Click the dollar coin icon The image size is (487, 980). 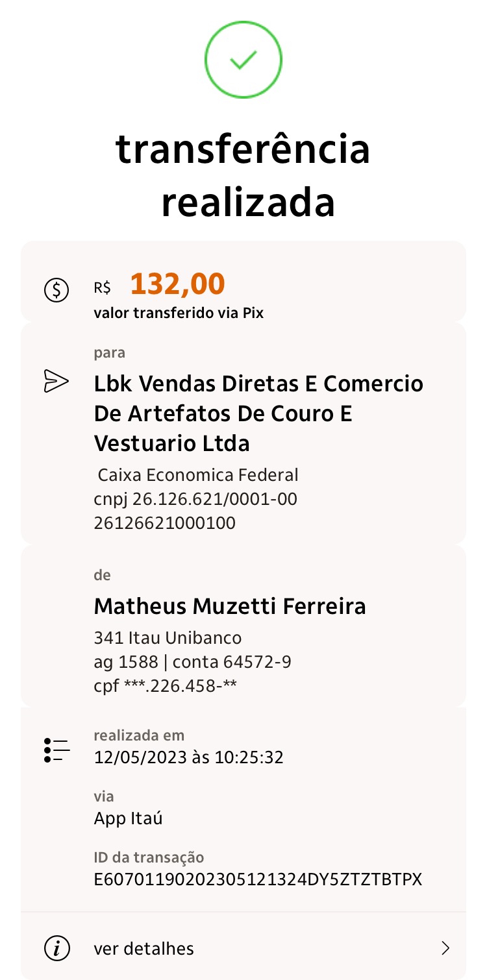tap(56, 290)
